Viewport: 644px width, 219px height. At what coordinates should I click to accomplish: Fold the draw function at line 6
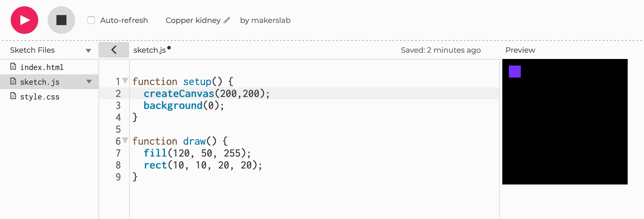(125, 141)
